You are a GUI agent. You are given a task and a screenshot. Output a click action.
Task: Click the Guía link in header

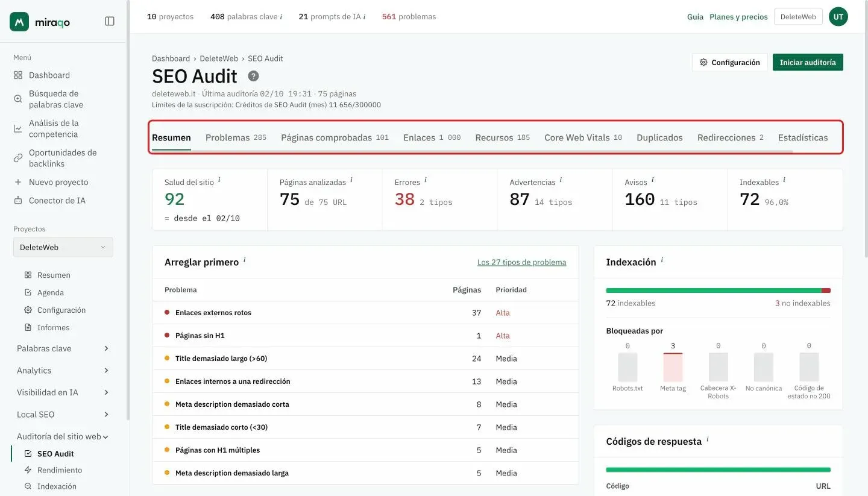[x=695, y=17]
